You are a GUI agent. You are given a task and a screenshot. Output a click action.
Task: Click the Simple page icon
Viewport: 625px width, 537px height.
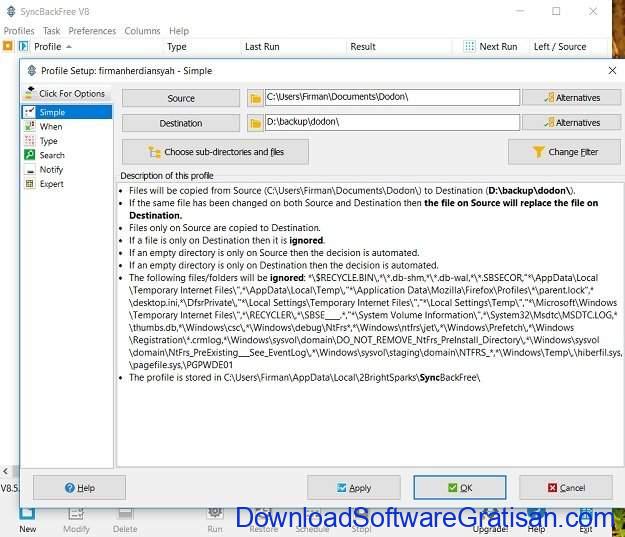tap(29, 112)
